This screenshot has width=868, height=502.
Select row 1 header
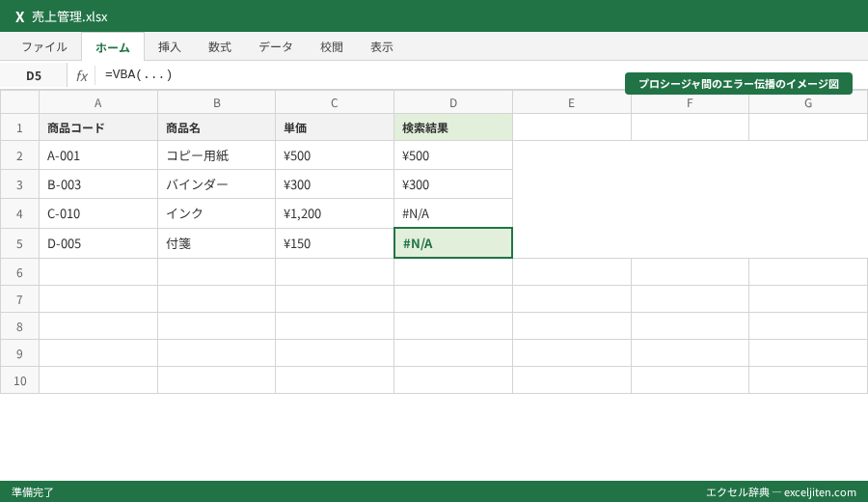pos(19,127)
